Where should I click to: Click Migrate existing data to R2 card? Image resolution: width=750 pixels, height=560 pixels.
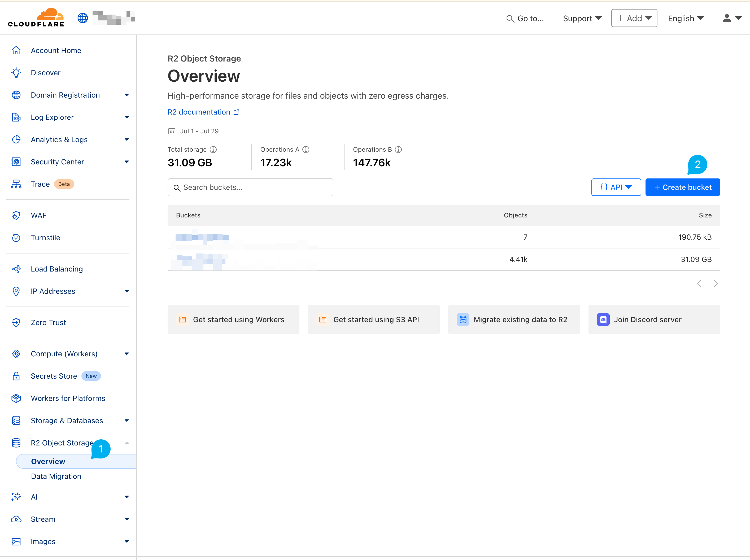514,319
